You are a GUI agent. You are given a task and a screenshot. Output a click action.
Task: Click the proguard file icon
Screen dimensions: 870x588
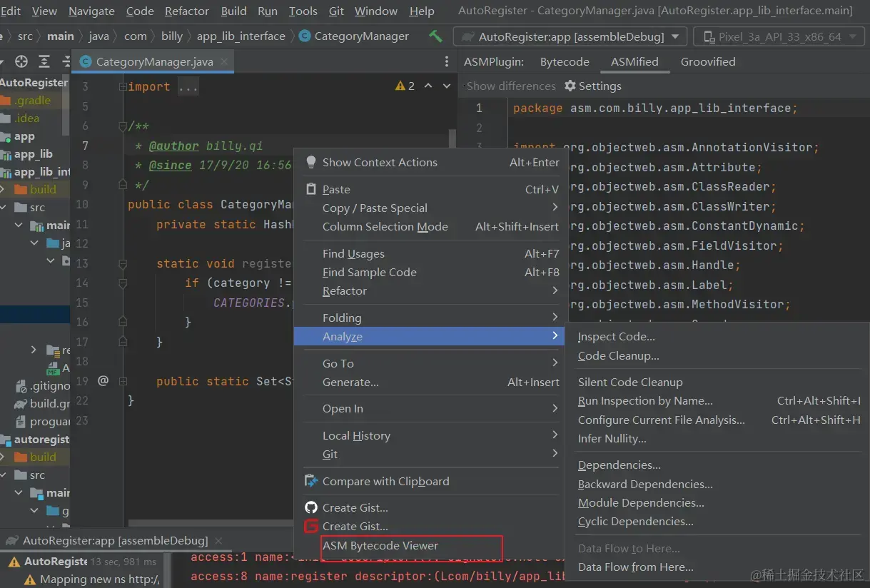[x=21, y=422]
